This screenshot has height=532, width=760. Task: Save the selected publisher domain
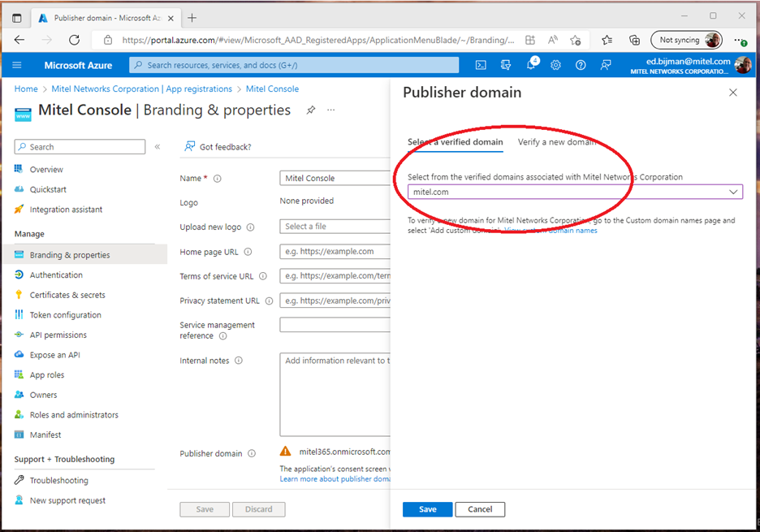click(x=427, y=509)
